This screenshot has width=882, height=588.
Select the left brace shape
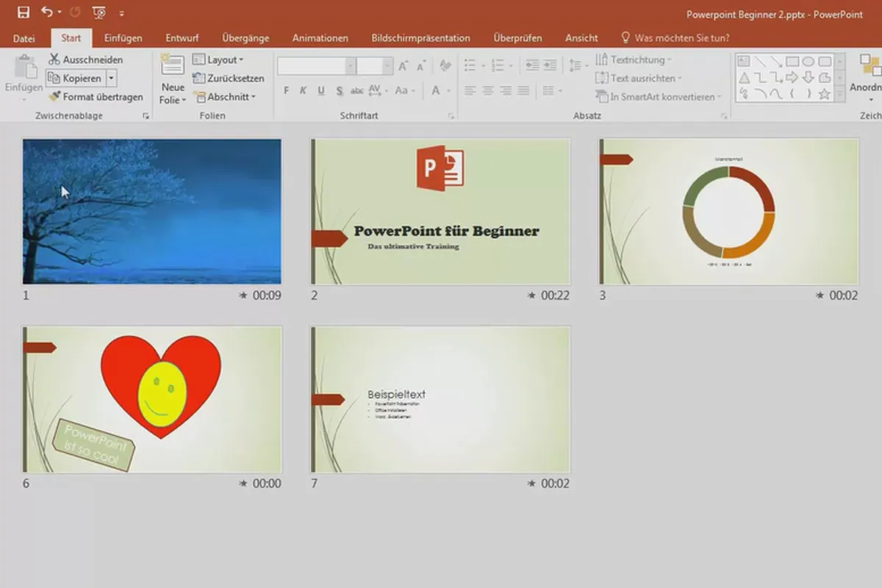(792, 93)
